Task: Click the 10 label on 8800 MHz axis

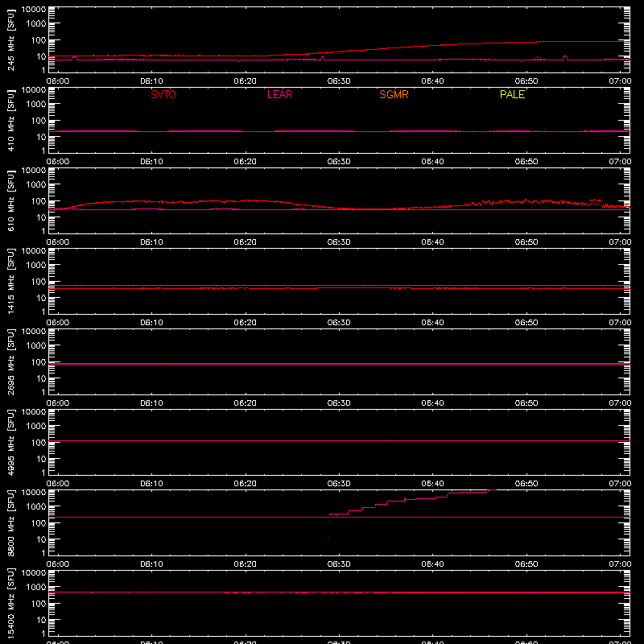Action: pos(41,539)
